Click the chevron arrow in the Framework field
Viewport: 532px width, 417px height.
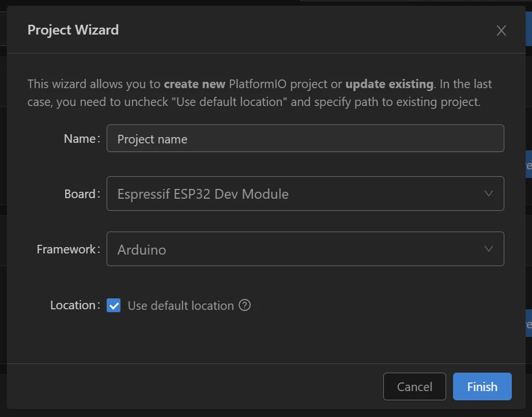(489, 249)
